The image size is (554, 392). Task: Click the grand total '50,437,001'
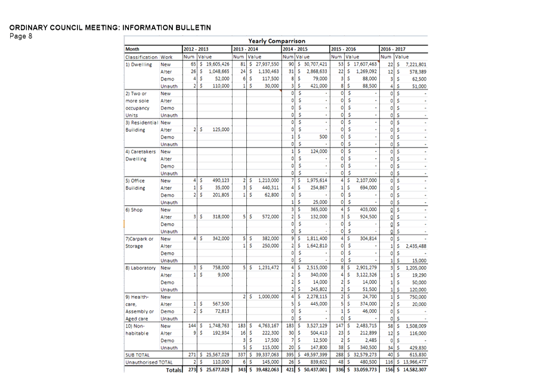point(315,370)
